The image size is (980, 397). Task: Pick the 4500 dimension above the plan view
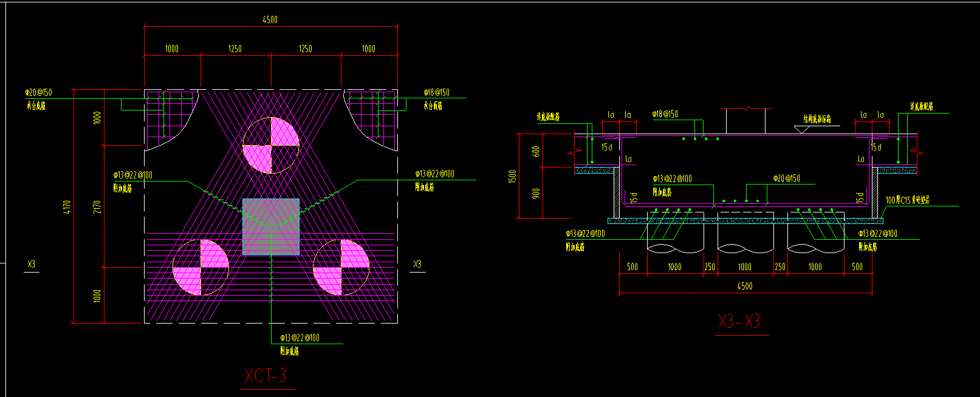(270, 19)
